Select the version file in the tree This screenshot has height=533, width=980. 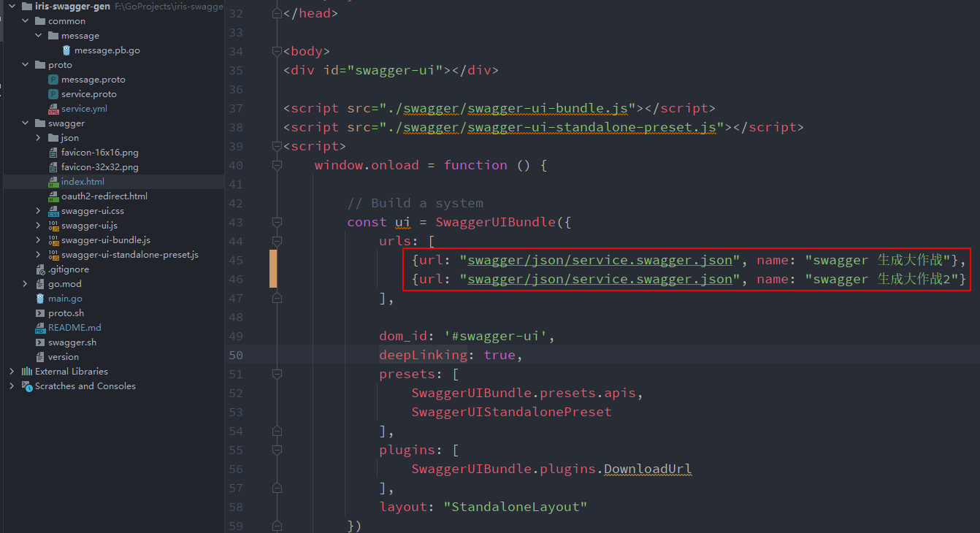pyautogui.click(x=64, y=357)
